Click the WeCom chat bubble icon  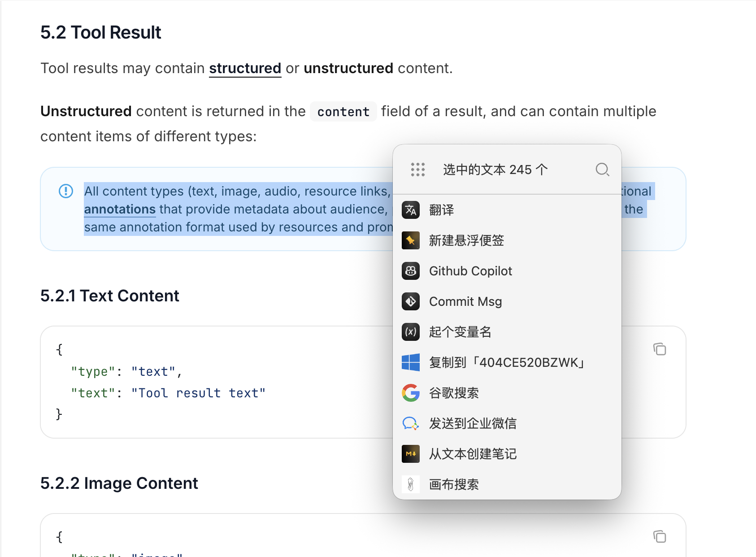click(411, 423)
